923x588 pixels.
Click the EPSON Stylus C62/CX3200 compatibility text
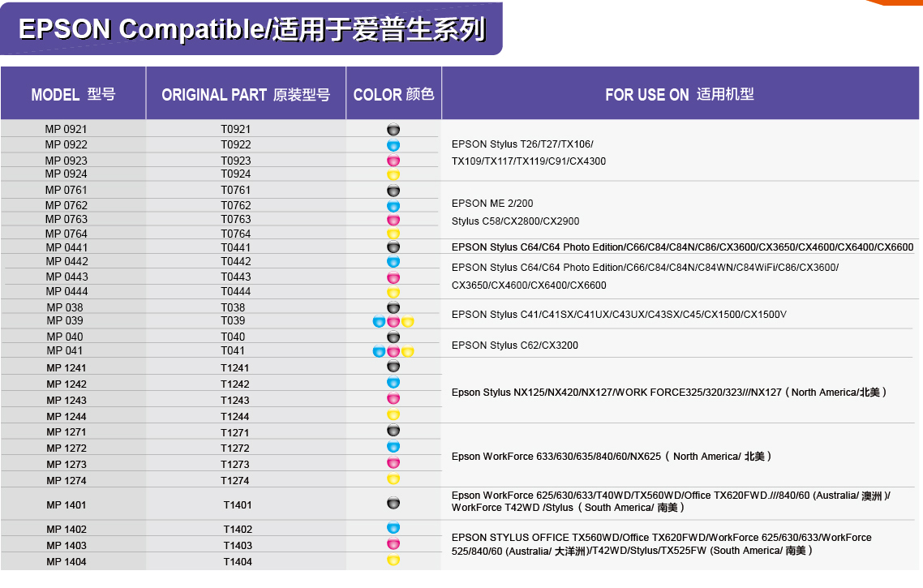(515, 346)
